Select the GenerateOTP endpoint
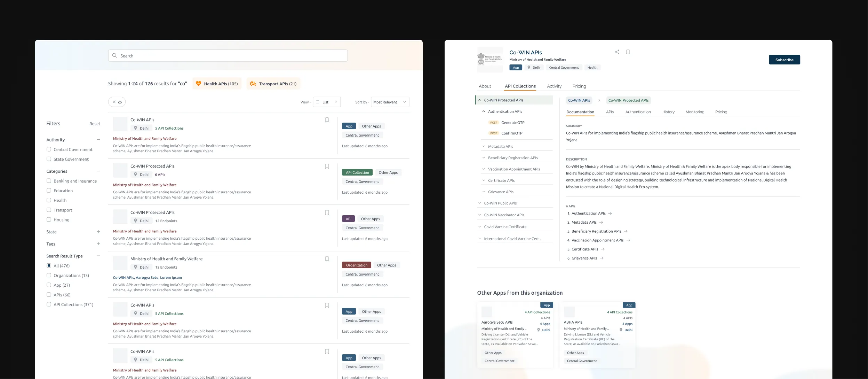 click(x=513, y=123)
